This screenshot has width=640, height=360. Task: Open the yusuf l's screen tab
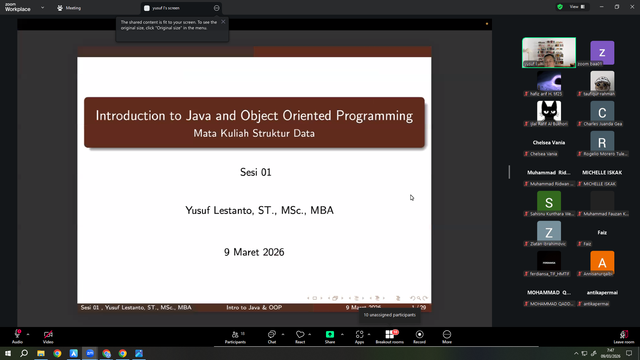(181, 8)
